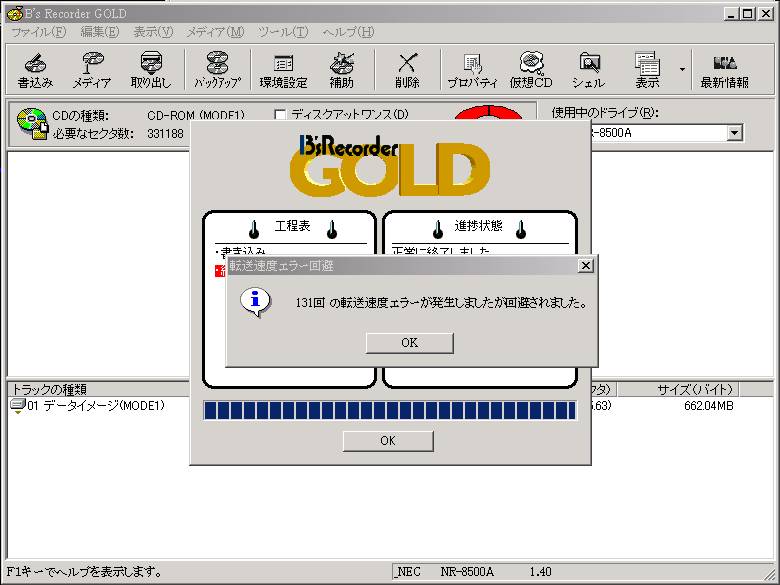Click the 1.40 firmware version text
This screenshot has width=780, height=585.
540,572
